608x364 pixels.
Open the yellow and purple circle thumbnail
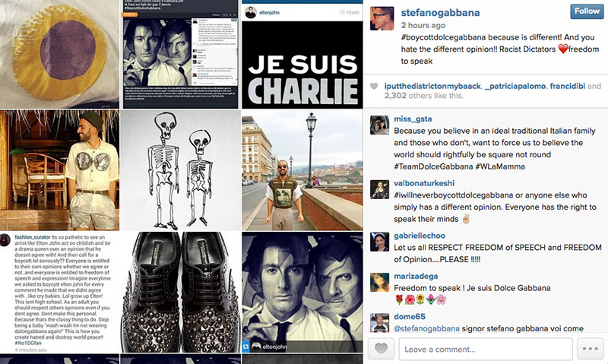point(59,54)
